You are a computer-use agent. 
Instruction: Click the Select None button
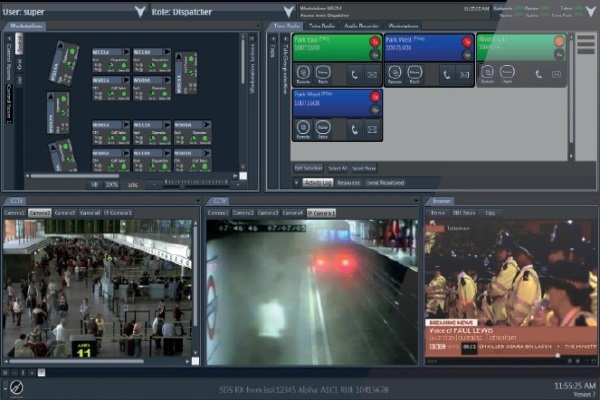pyautogui.click(x=364, y=168)
